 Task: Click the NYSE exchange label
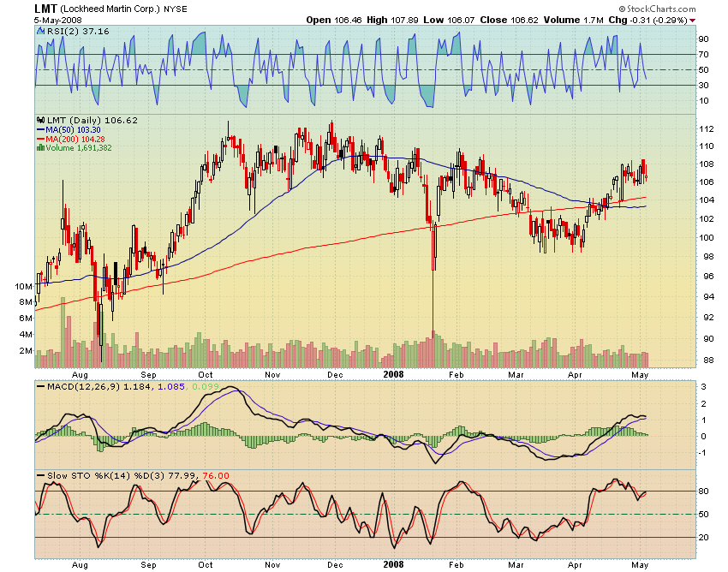coord(175,9)
